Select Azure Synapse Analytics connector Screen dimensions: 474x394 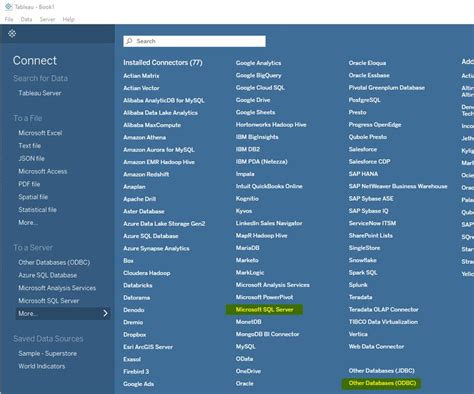(156, 248)
